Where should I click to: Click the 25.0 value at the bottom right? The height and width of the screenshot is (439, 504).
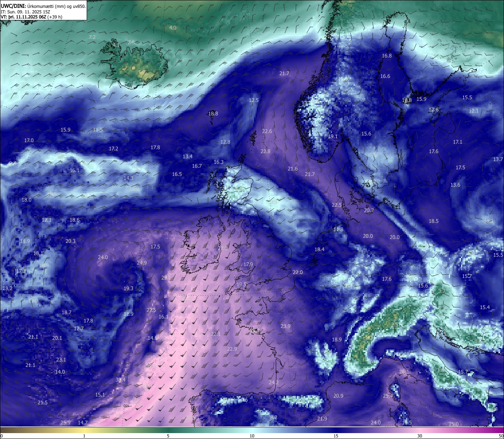point(454,424)
